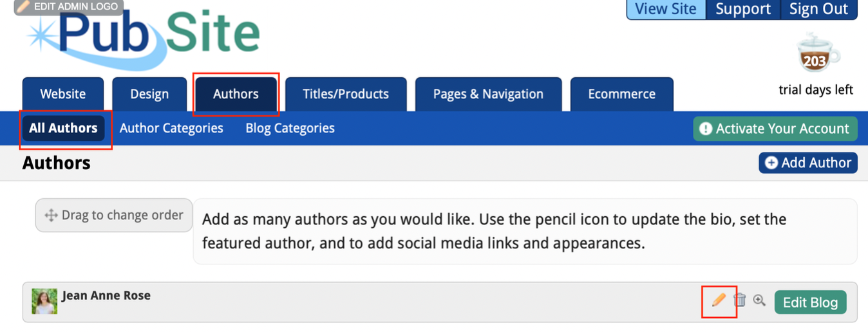This screenshot has height=332, width=868.
Task: Select Author Categories submenu item
Action: [171, 128]
